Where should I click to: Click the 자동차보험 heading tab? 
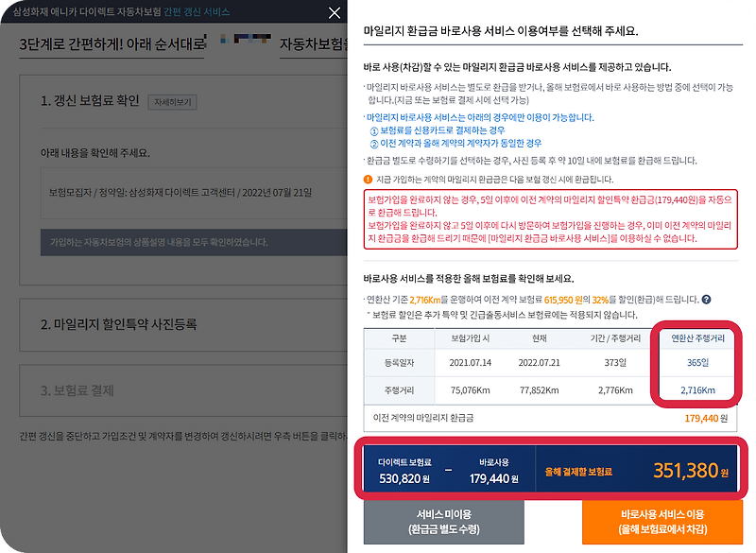(x=314, y=44)
